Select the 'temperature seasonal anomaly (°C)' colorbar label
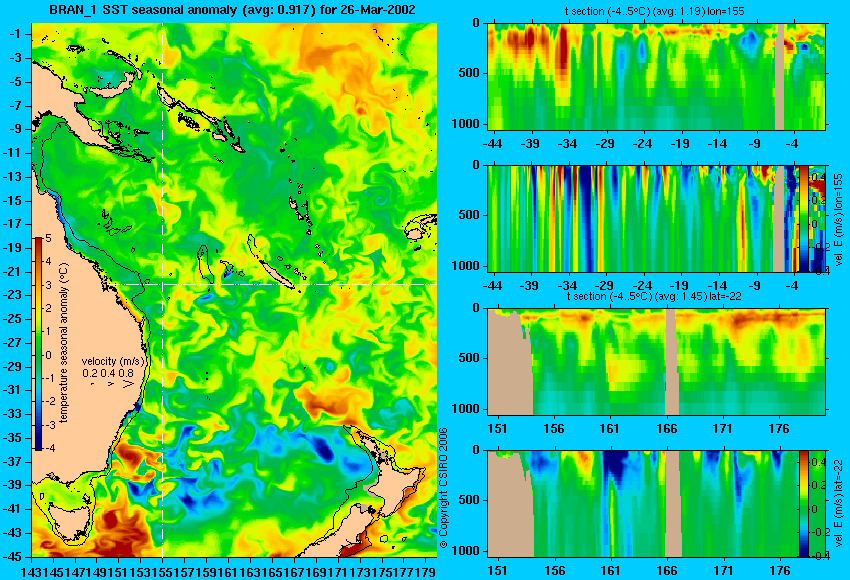Image resolution: width=850 pixels, height=580 pixels. (63, 344)
